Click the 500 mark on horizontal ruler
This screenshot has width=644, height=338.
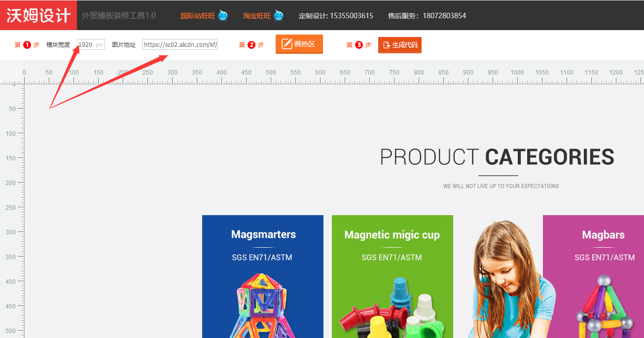(x=271, y=73)
